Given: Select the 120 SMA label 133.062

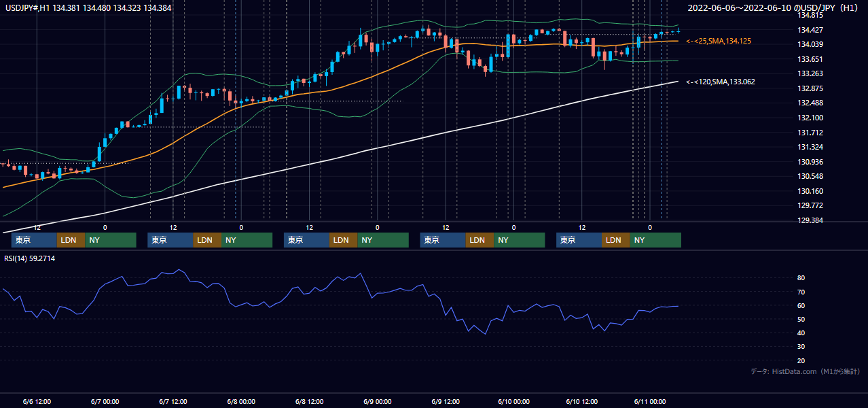Looking at the screenshot, I should (721, 82).
